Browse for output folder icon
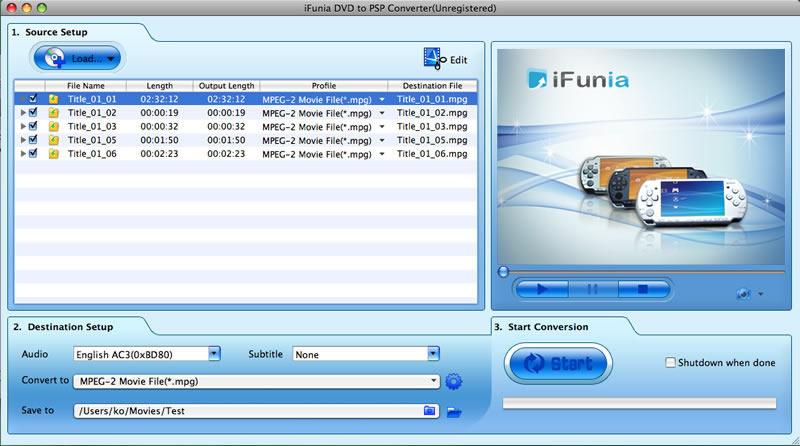The height and width of the screenshot is (446, 800). coord(430,410)
